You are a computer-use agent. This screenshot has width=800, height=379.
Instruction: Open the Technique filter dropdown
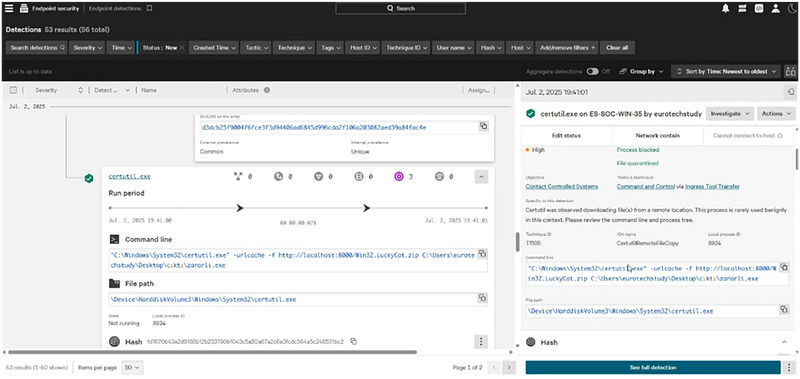tap(294, 47)
